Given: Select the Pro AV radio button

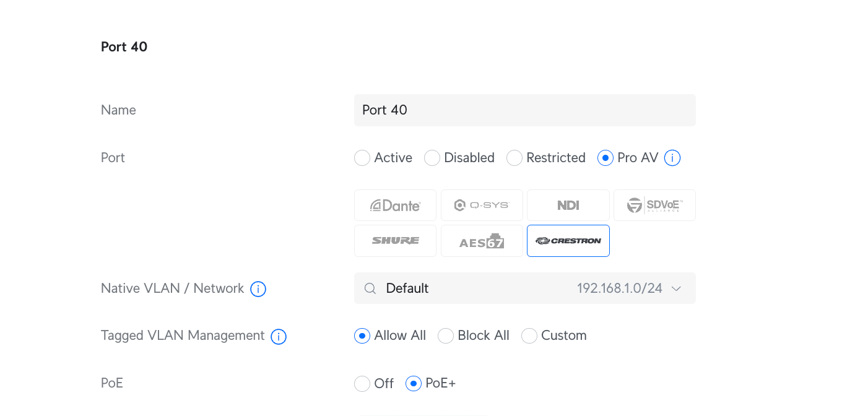Looking at the screenshot, I should pos(605,158).
